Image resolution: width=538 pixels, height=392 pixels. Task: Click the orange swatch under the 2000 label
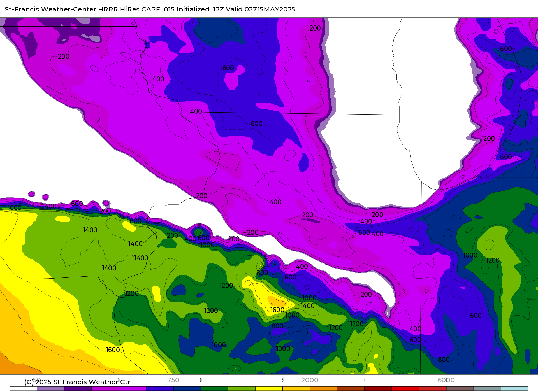(323, 389)
